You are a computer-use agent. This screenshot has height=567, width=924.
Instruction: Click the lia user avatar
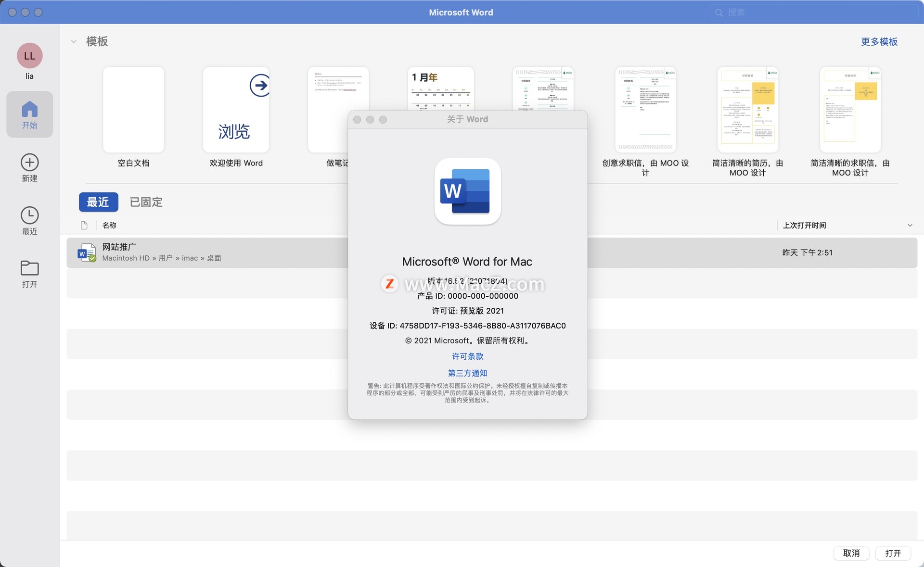click(x=29, y=55)
